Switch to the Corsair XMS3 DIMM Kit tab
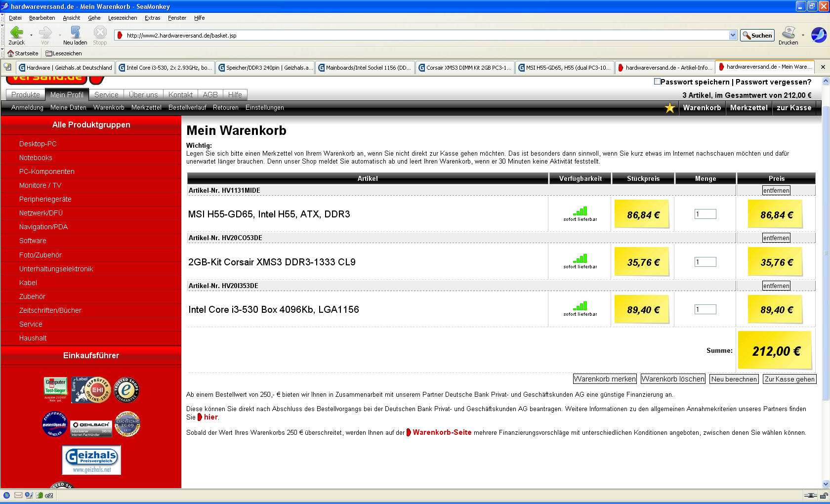Screen dimensions: 830x504 coord(465,68)
